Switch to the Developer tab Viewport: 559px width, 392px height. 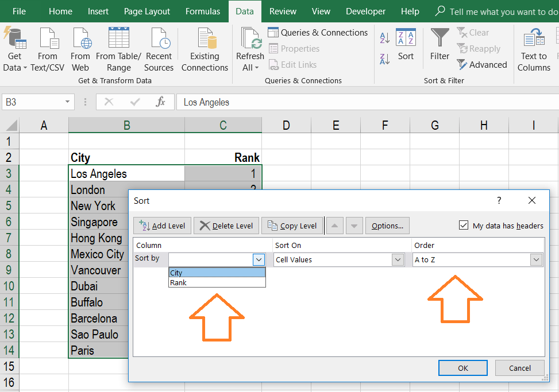click(365, 11)
